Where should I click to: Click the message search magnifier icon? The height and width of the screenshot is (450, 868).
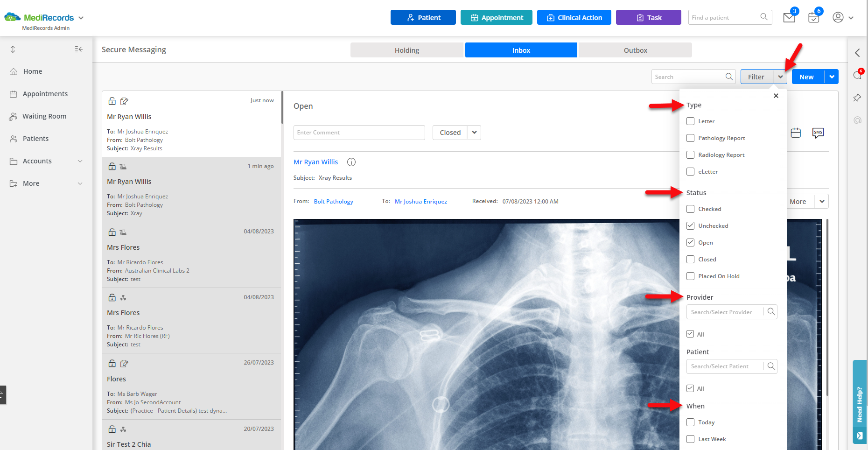(x=729, y=77)
